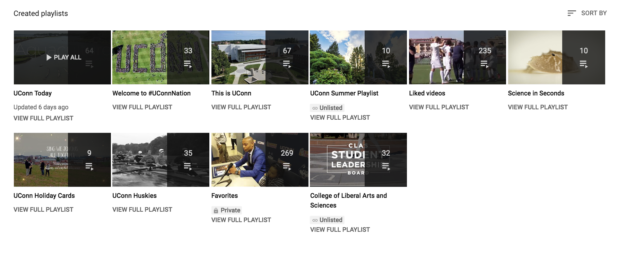The image size is (644, 256).
Task: View full playlist for Welcome to #UConnNation
Action: tap(142, 107)
